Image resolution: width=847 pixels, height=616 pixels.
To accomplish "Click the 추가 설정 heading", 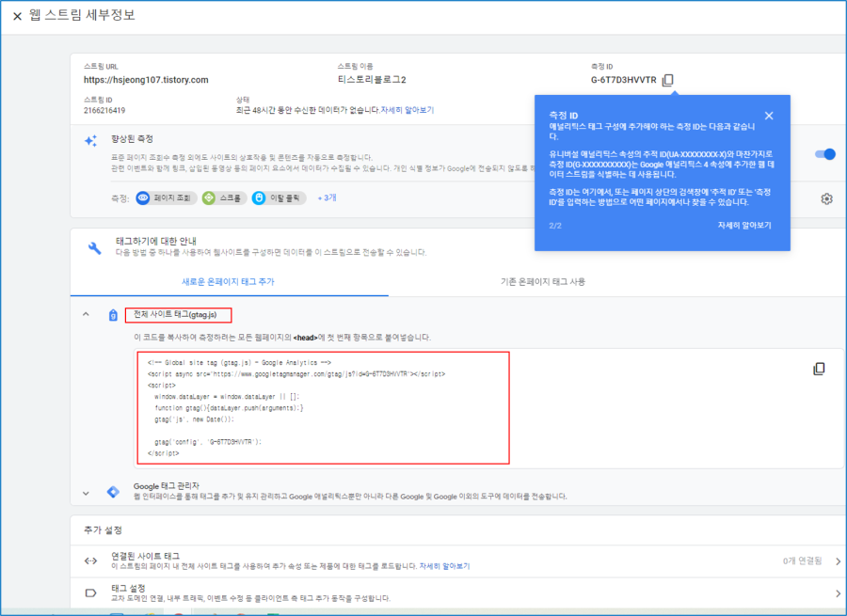I will coord(103,530).
